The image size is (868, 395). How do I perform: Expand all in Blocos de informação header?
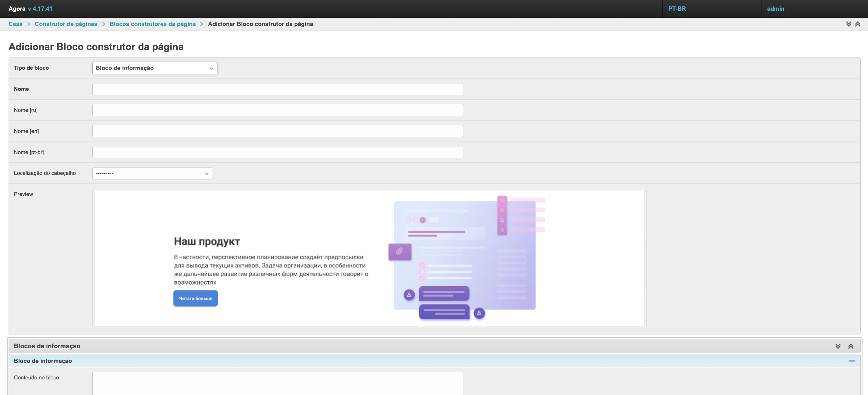[838, 346]
